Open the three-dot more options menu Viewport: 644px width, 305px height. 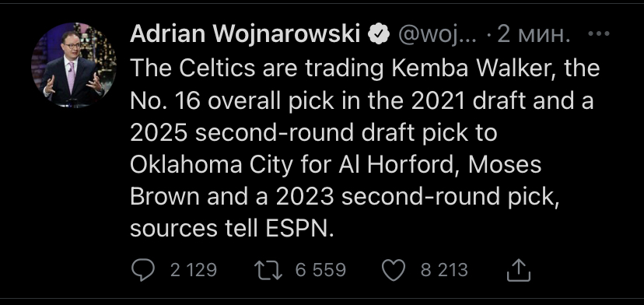[x=598, y=34]
